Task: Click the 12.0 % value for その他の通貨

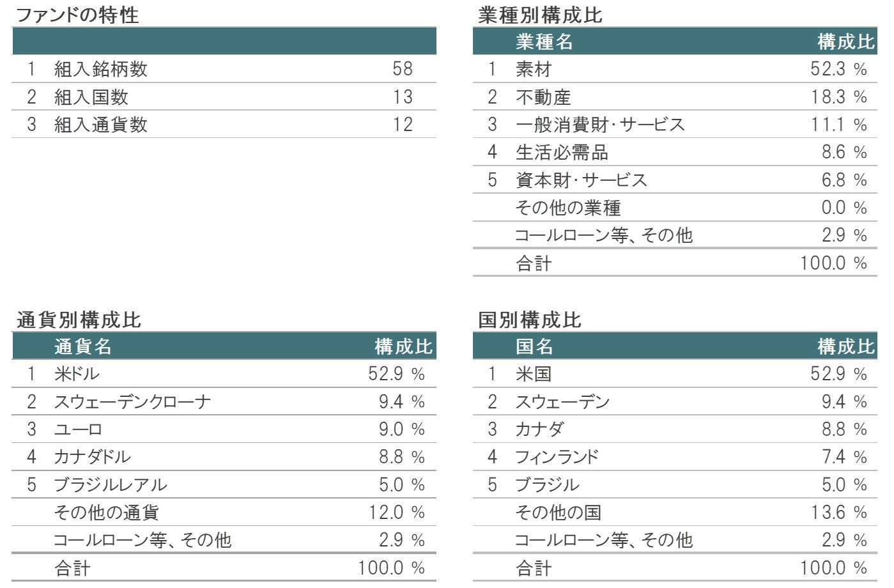Action: coord(396,513)
